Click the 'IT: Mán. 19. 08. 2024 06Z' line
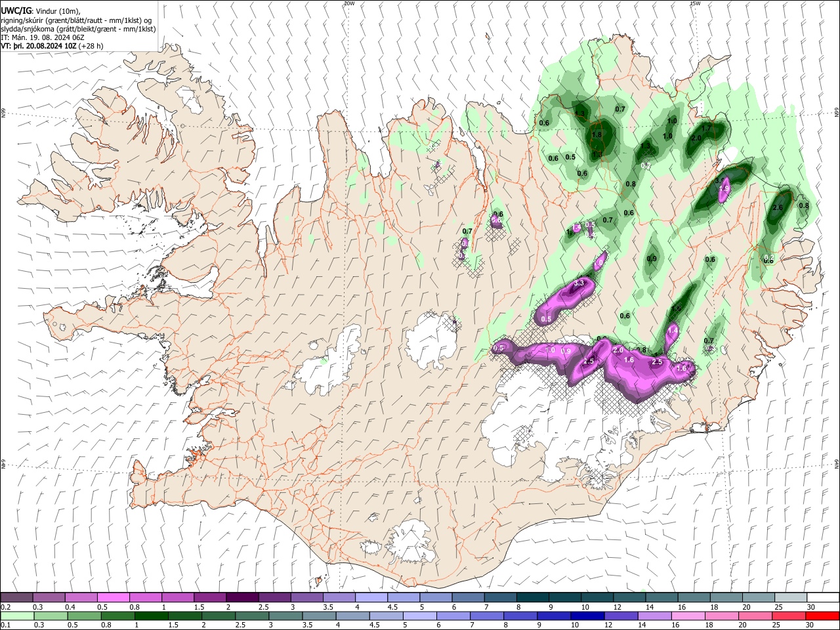This screenshot has width=840, height=630. click(x=43, y=37)
